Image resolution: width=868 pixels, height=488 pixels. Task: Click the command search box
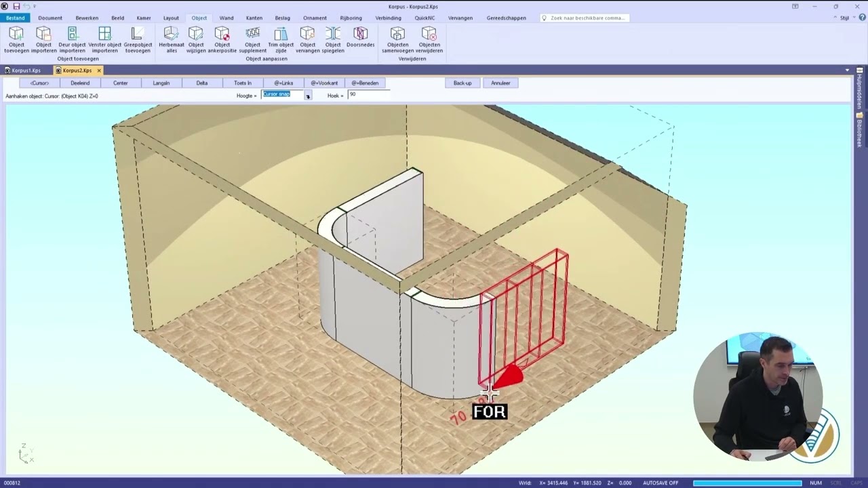pos(585,18)
